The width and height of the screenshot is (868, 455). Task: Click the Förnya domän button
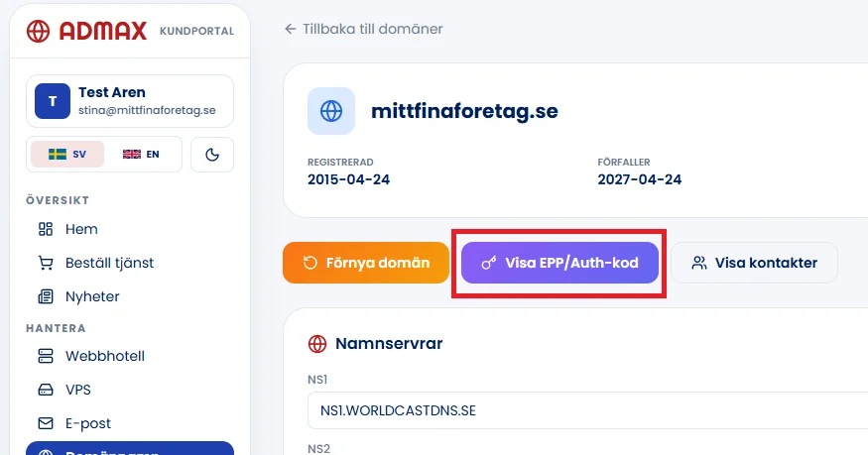coord(366,263)
